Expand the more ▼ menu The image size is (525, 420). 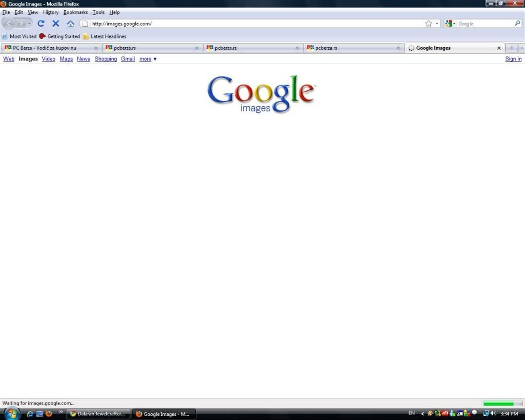pos(148,59)
